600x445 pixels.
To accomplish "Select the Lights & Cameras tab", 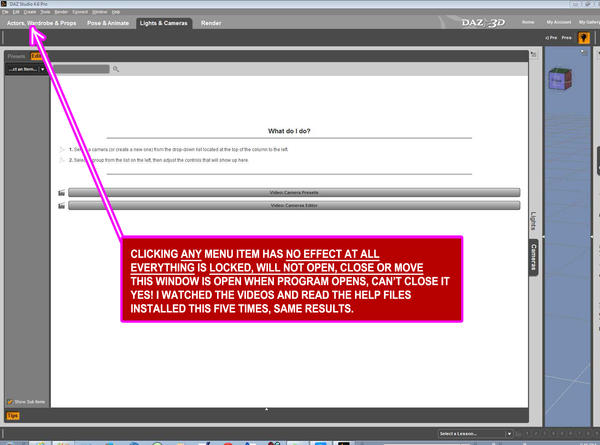I will 164,23.
